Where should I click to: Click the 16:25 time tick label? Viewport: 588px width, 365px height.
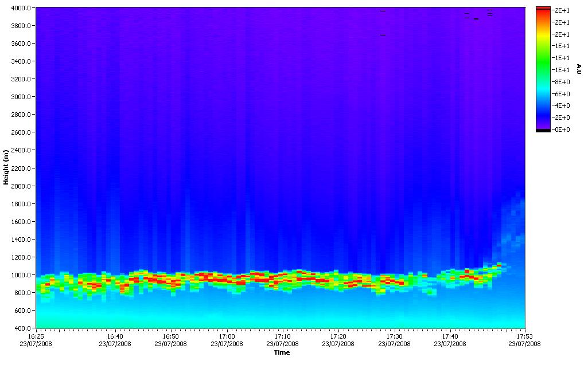pyautogui.click(x=36, y=336)
